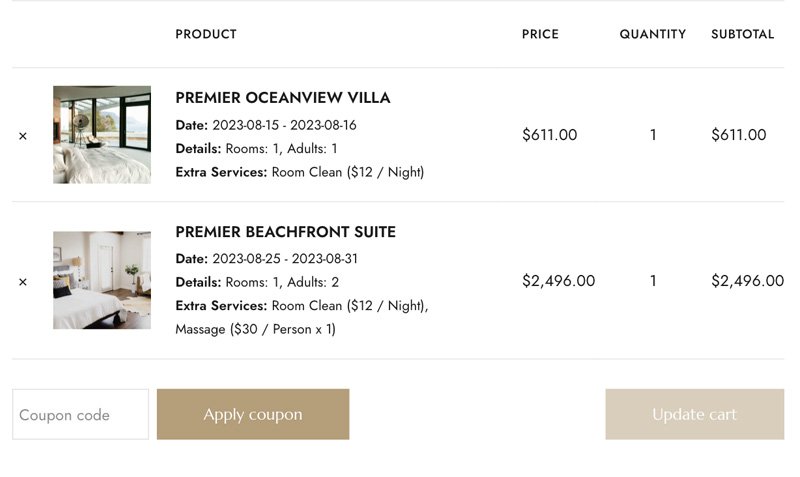Image resolution: width=800 pixels, height=477 pixels.
Task: Click the Oceanview Villa date range text
Action: click(x=284, y=125)
